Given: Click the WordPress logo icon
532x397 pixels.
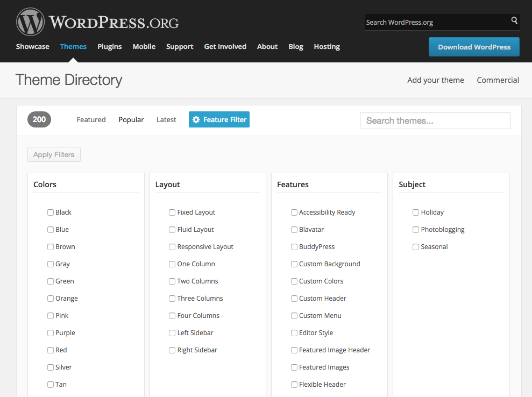Looking at the screenshot, I should [x=30, y=22].
